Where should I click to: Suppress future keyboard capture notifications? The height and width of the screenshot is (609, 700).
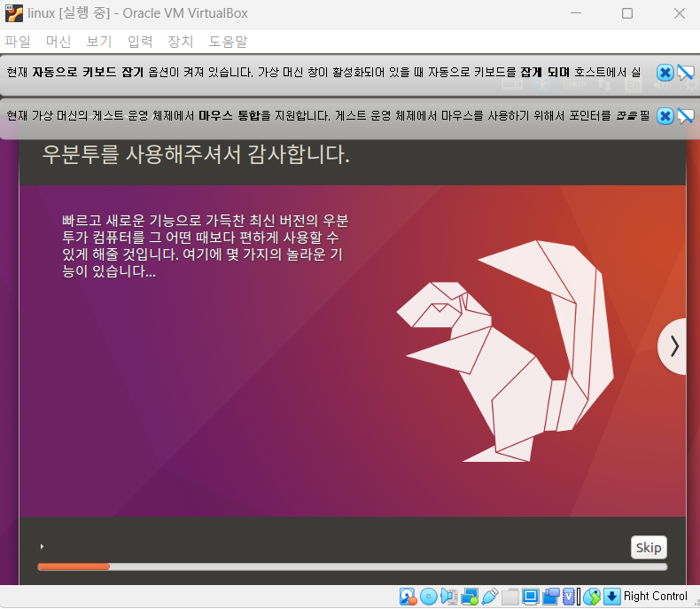pos(685,73)
